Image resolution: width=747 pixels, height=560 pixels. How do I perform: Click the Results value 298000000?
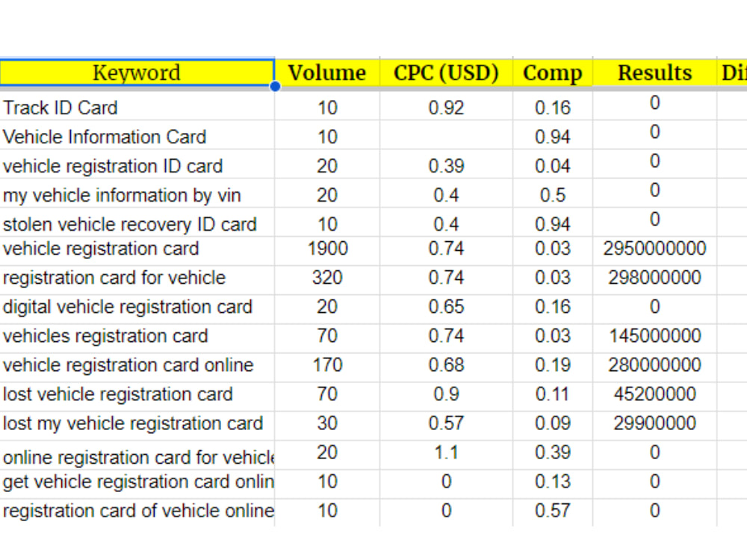click(x=654, y=278)
